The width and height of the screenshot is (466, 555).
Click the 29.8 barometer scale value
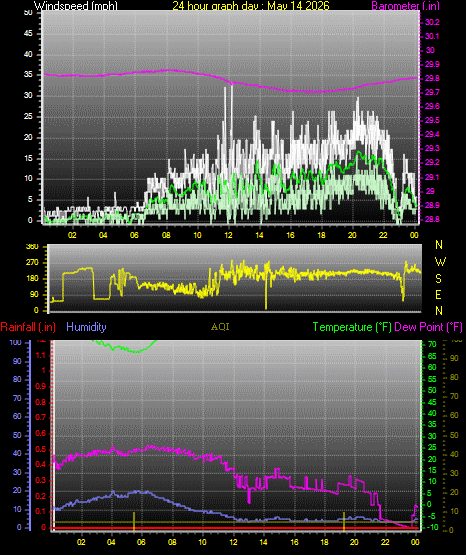coord(432,79)
